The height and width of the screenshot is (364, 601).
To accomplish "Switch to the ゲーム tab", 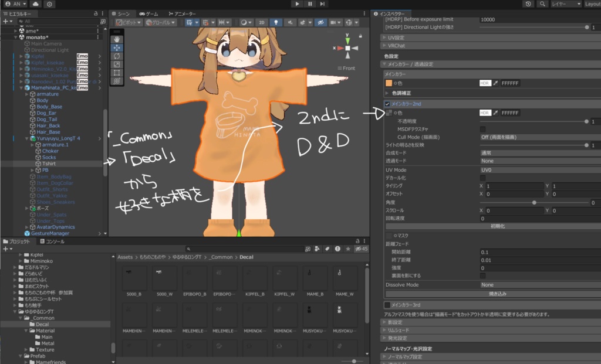I will 149,14.
